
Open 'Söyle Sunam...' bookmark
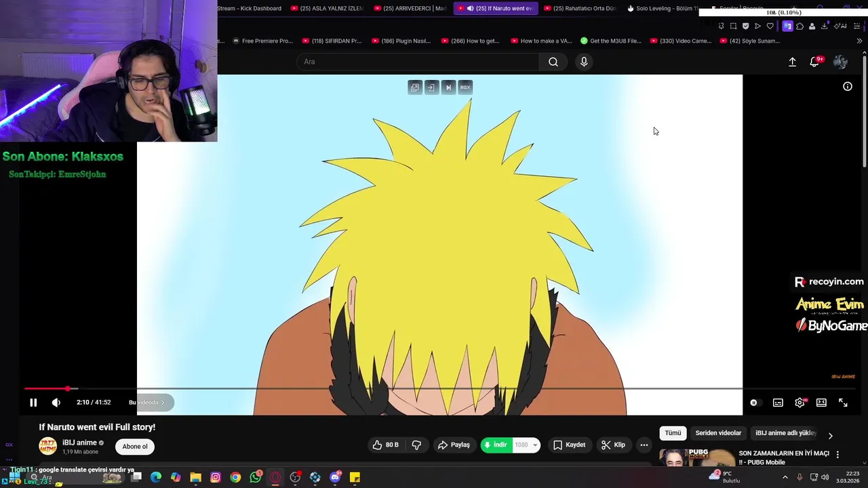pos(749,41)
